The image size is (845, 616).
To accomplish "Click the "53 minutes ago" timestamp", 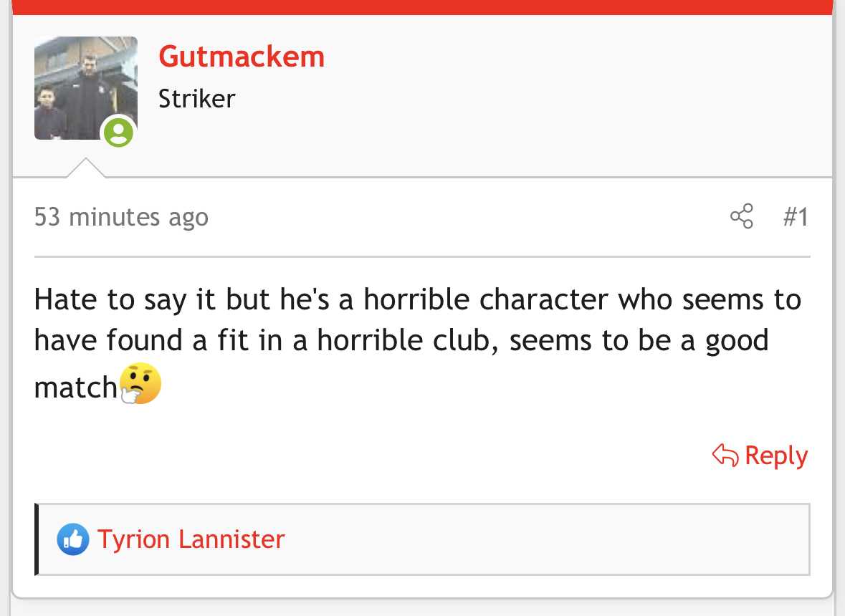I will coord(121,217).
